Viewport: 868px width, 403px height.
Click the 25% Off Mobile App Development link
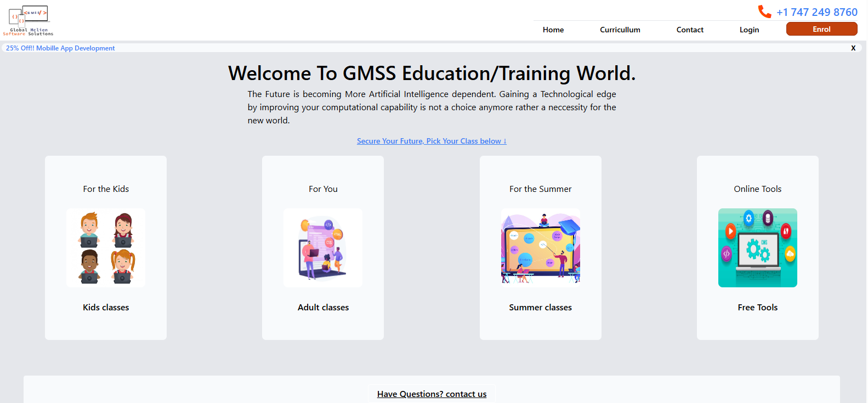click(60, 48)
